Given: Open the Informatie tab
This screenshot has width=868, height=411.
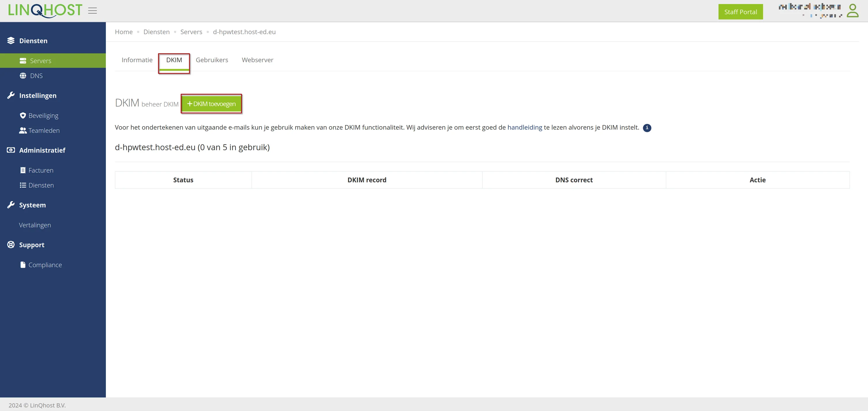Looking at the screenshot, I should pyautogui.click(x=137, y=60).
